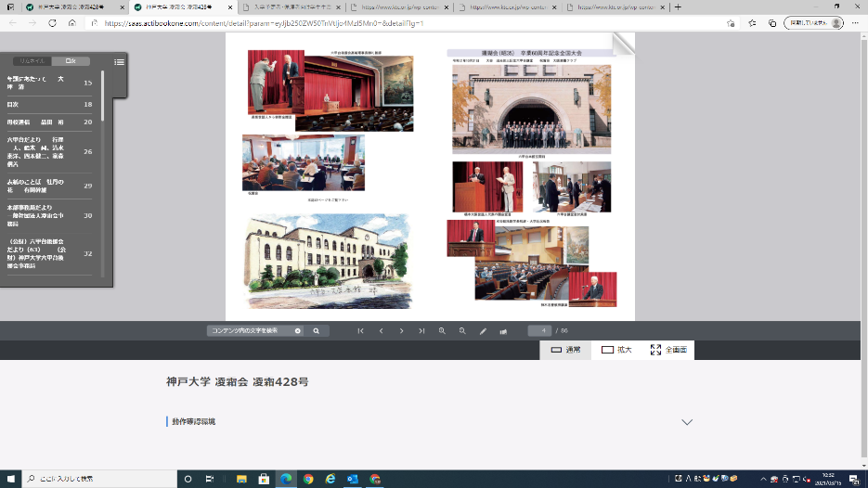
Task: Switch to the fourth browser tab (www.kdc.or.jp)
Action: [398, 7]
